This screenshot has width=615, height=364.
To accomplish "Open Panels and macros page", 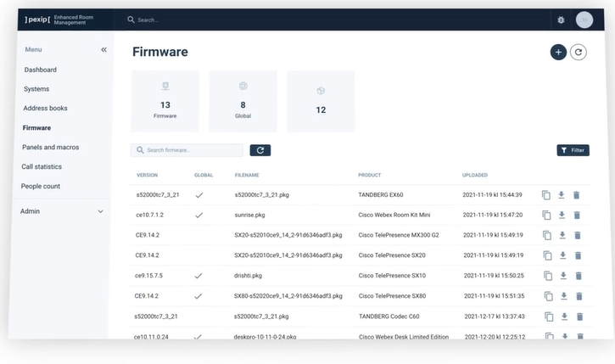I will [x=51, y=147].
